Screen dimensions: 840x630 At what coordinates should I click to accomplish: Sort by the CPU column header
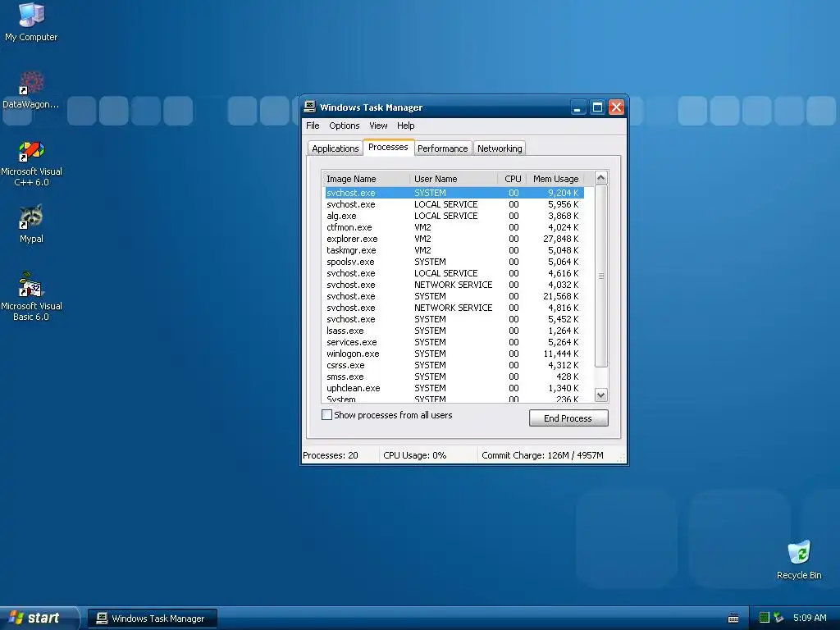click(512, 179)
